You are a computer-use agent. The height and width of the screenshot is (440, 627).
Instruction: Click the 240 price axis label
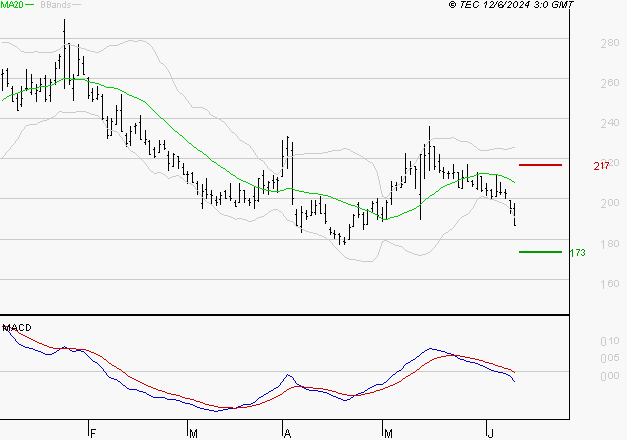[610, 123]
